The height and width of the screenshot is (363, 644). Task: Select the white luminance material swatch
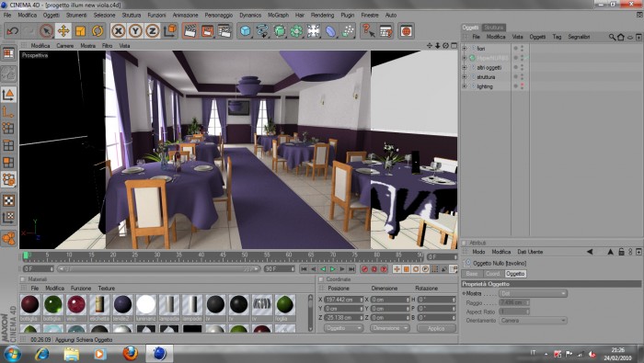click(x=145, y=305)
